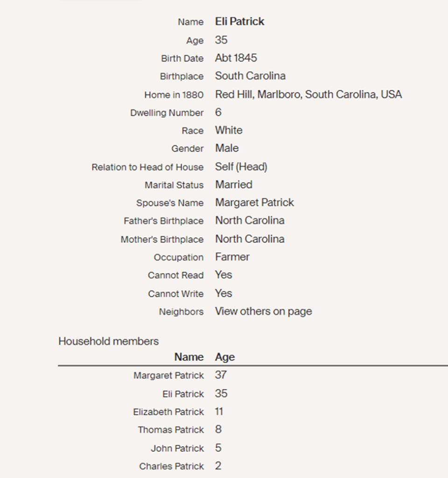Open John Patrick's household record

(177, 449)
